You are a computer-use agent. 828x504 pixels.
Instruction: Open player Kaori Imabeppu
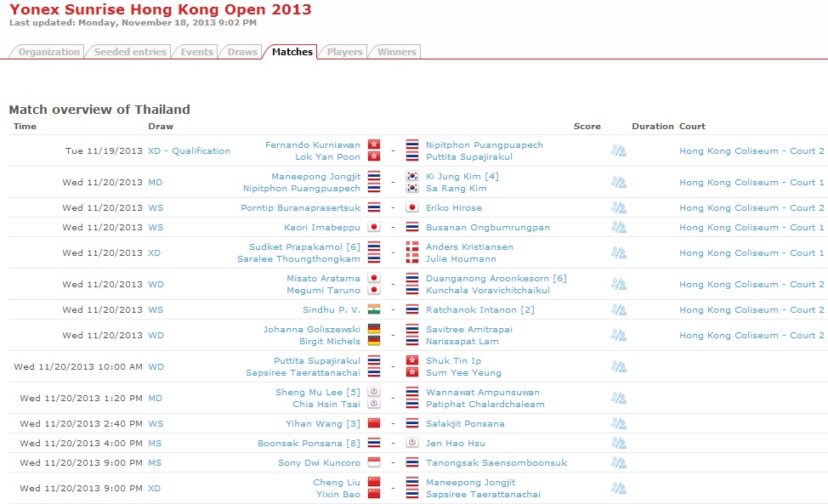tap(322, 228)
